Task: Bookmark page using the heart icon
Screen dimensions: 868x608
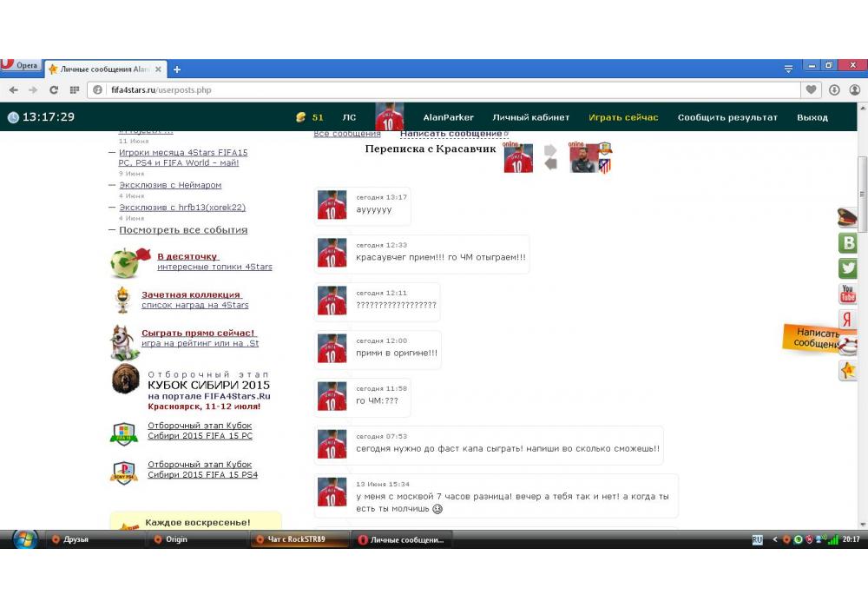Action: coord(812,89)
